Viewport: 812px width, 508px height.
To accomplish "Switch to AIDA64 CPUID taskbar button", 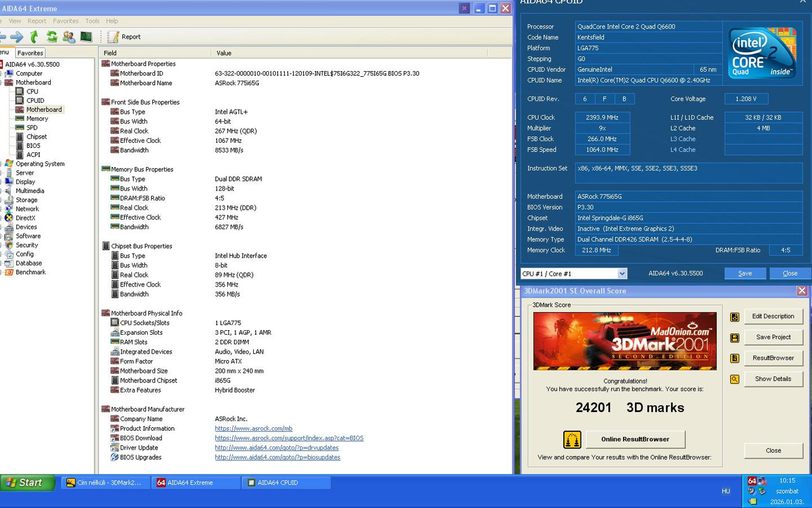I will point(285,483).
